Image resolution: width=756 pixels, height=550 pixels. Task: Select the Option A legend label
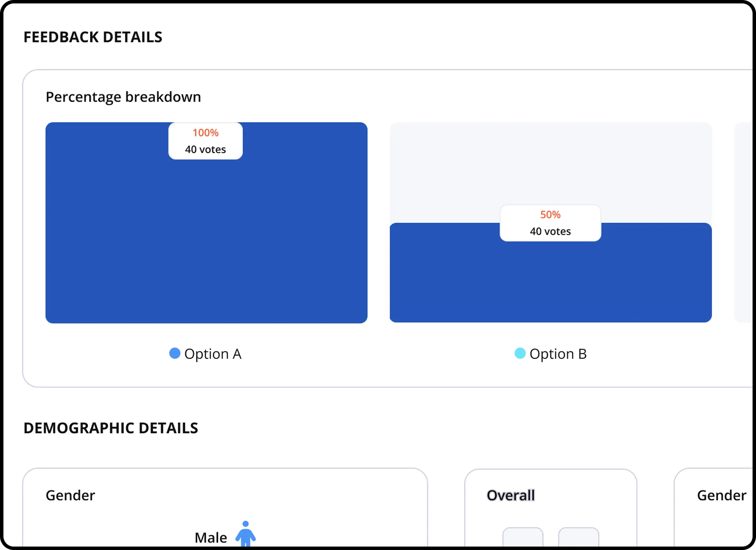point(213,354)
